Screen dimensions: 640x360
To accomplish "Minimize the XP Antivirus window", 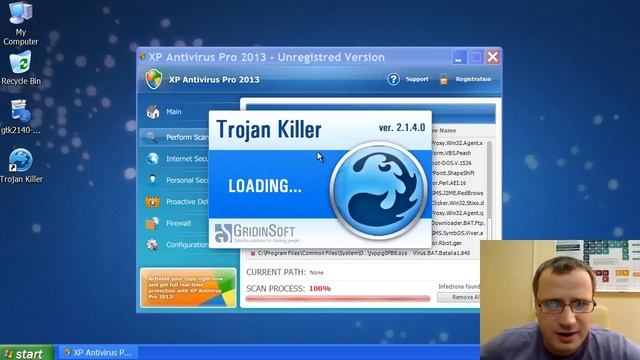I will tap(459, 57).
